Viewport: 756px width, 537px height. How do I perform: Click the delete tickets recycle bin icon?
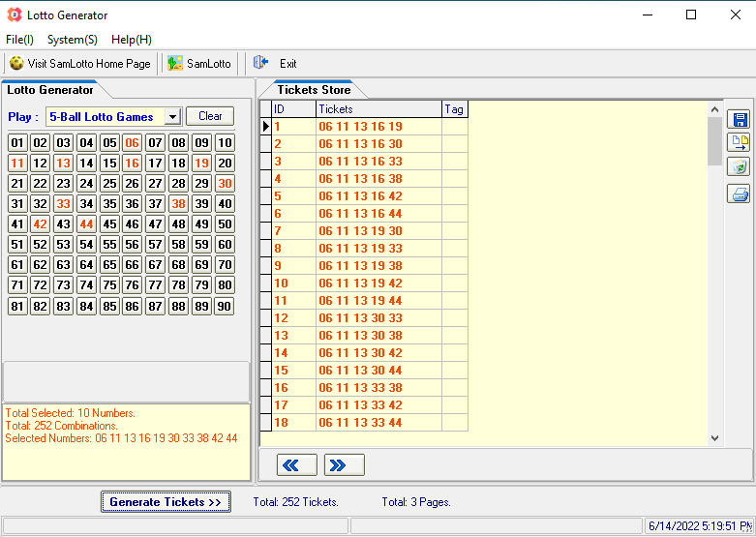739,166
